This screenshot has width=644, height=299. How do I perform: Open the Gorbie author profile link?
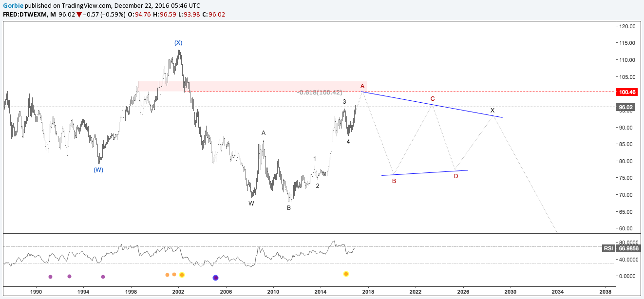[13, 5]
